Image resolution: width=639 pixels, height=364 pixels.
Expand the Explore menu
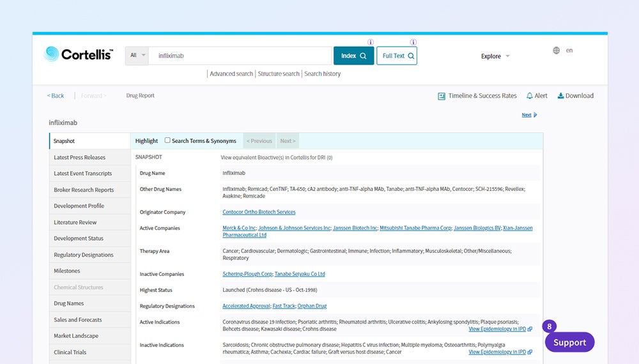[495, 56]
